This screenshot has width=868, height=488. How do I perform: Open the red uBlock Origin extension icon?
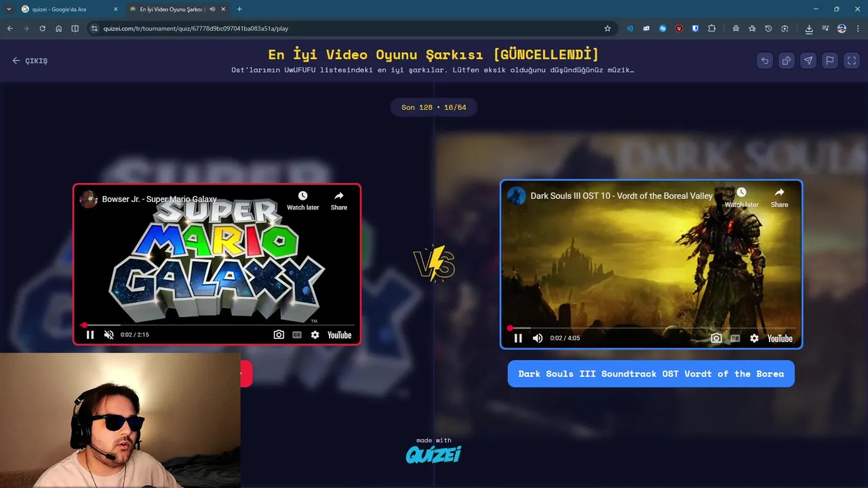point(679,28)
